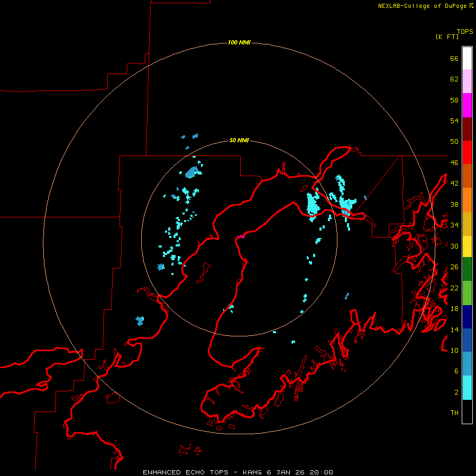Click the navy swatch between 18 and 14
The image size is (476, 476).
pyautogui.click(x=467, y=317)
